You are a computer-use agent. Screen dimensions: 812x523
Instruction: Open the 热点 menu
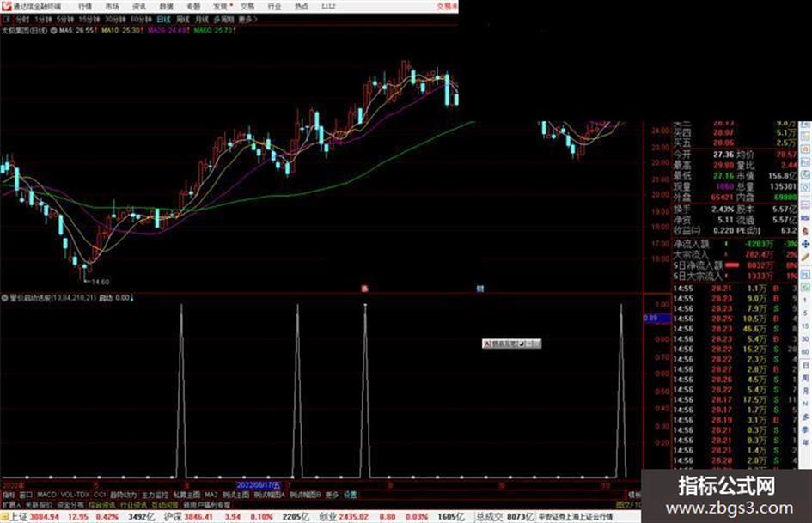click(302, 7)
